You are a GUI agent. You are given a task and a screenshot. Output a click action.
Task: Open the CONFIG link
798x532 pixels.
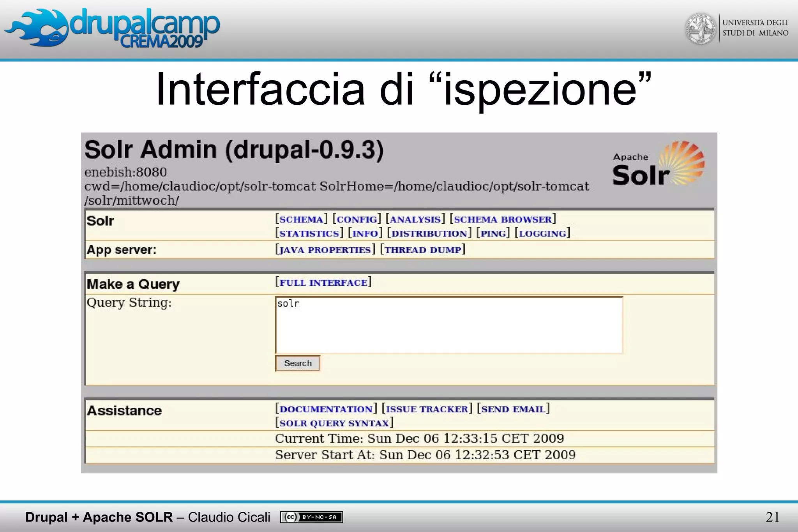[357, 219]
